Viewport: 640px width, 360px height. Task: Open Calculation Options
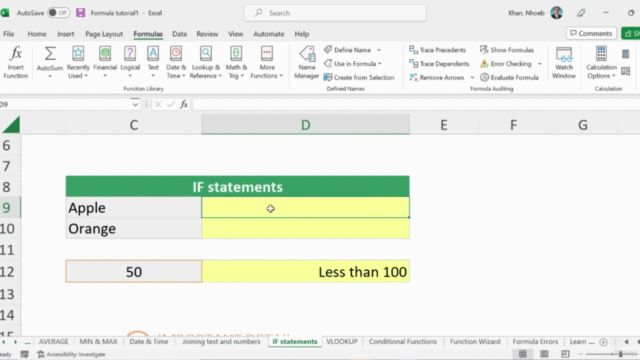pos(601,62)
